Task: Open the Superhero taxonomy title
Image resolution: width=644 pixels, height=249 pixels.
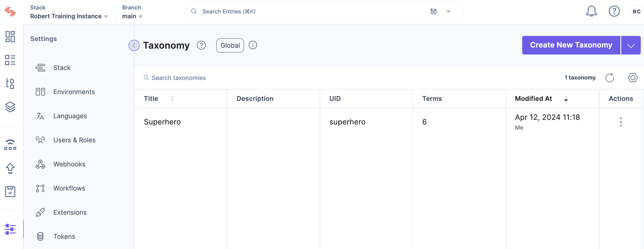Action: pos(162,122)
